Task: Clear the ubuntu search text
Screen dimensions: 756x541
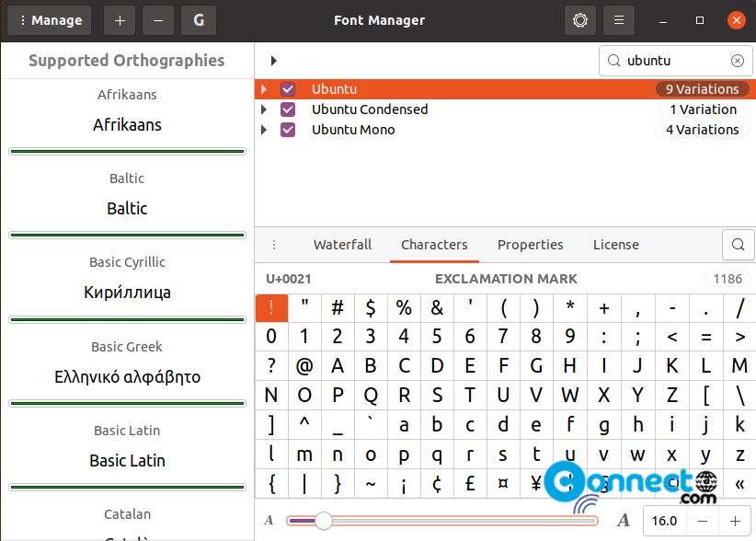Action: tap(738, 61)
